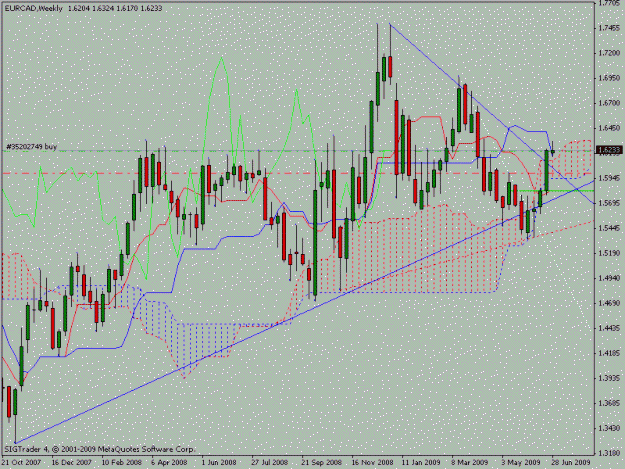
Task: Click the 3 May 2009 date label
Action: tap(521, 462)
